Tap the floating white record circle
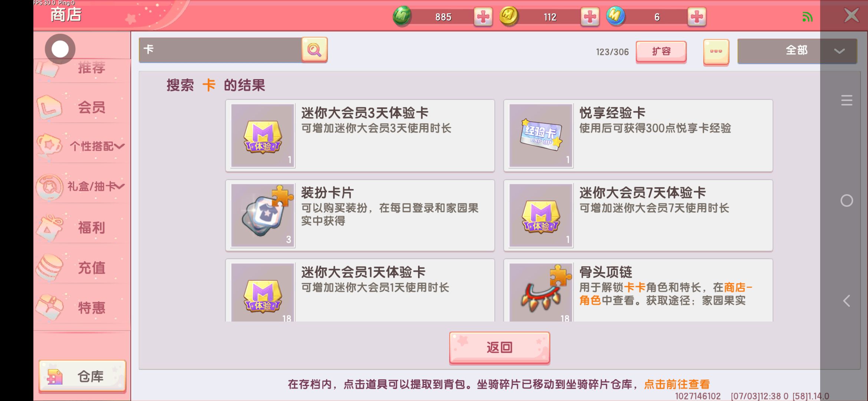The image size is (868, 401). tap(60, 49)
